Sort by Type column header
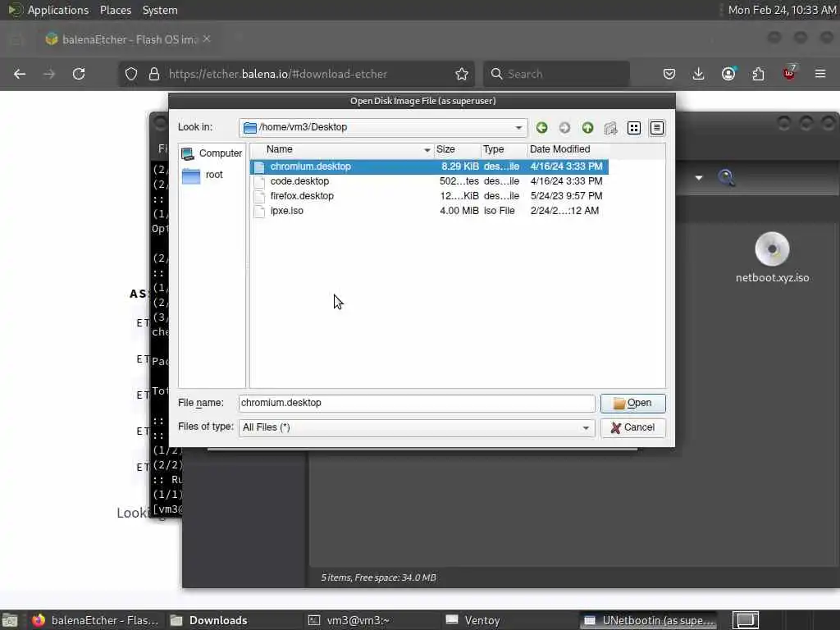Screen dimensions: 840x630 click(x=504, y=149)
